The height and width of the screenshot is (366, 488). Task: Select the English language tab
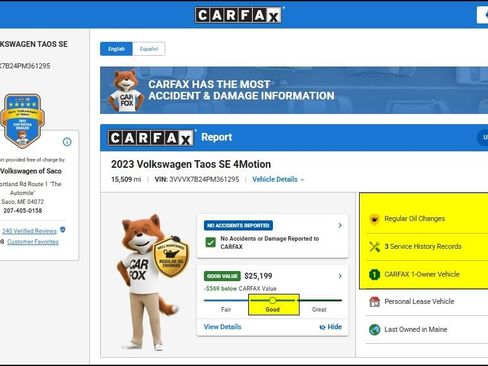click(116, 49)
